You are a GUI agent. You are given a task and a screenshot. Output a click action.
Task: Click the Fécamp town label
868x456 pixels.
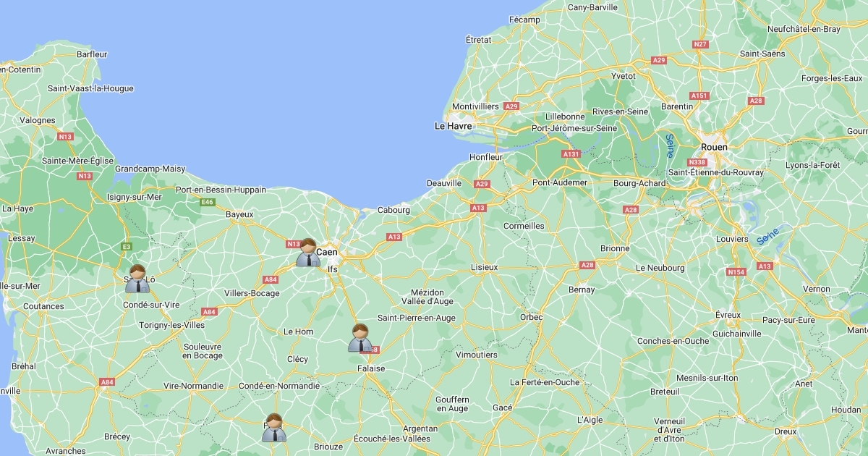(524, 19)
